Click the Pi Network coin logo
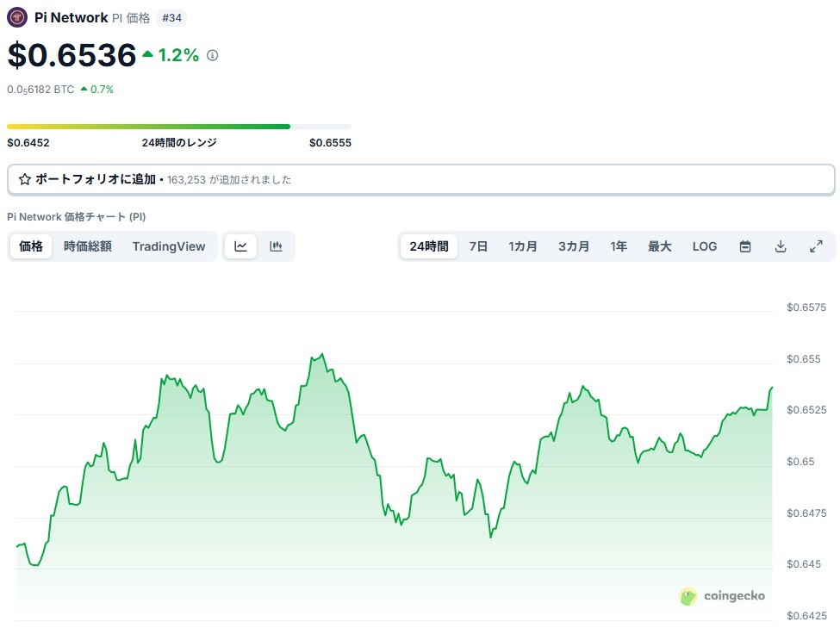840x628 pixels. 17,18
